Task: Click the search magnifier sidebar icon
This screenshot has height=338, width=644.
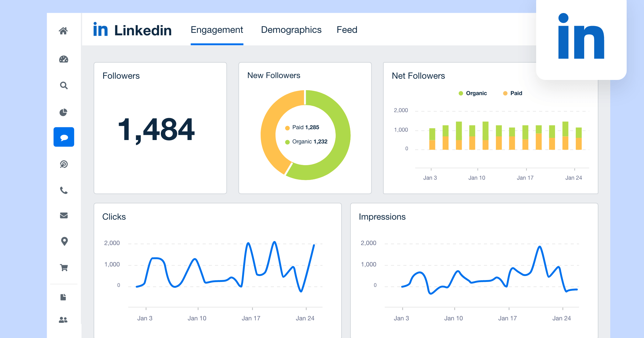Action: click(64, 86)
